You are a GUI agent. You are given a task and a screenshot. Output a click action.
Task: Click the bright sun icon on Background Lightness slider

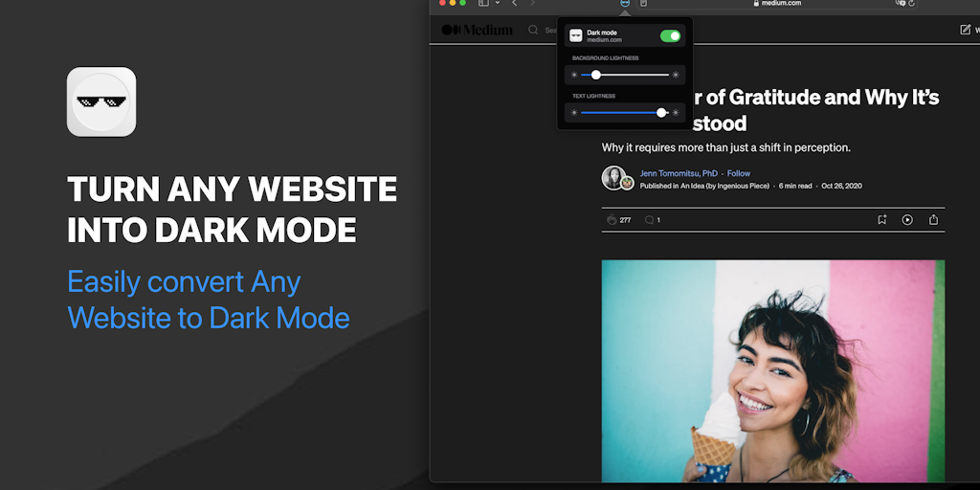676,75
